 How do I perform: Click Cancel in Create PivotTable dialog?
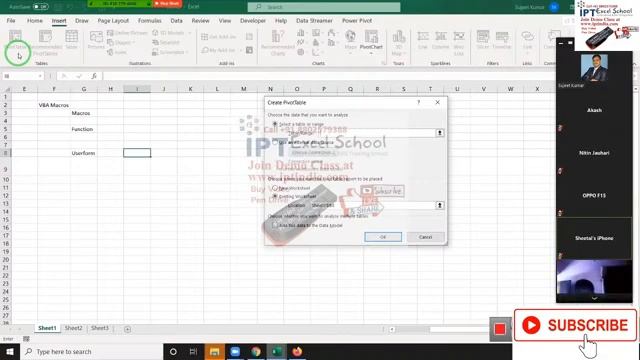click(x=425, y=237)
